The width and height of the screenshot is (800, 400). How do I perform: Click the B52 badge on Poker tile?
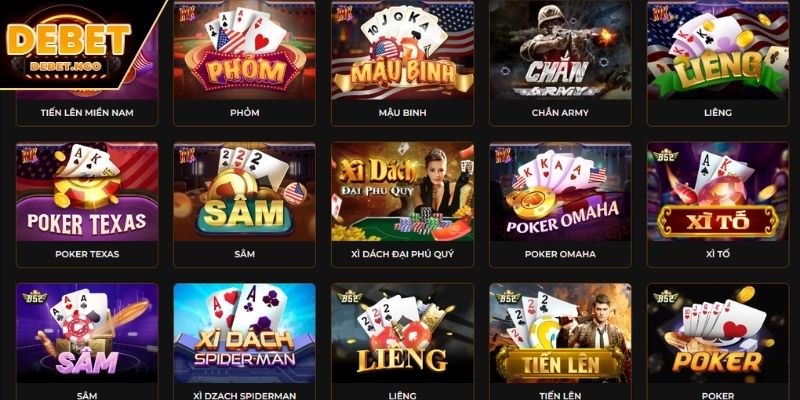point(665,296)
